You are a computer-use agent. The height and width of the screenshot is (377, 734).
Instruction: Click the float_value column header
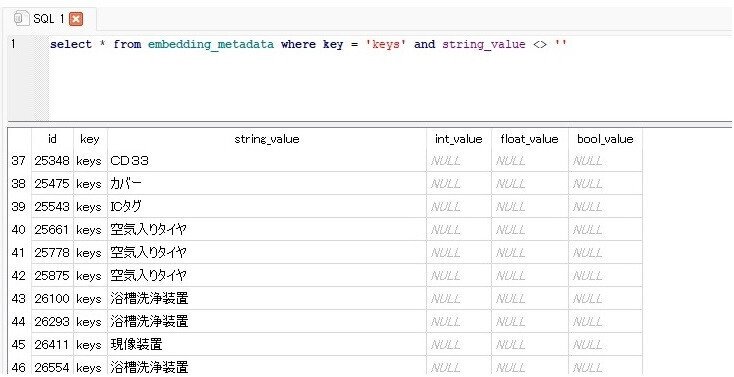[529, 139]
